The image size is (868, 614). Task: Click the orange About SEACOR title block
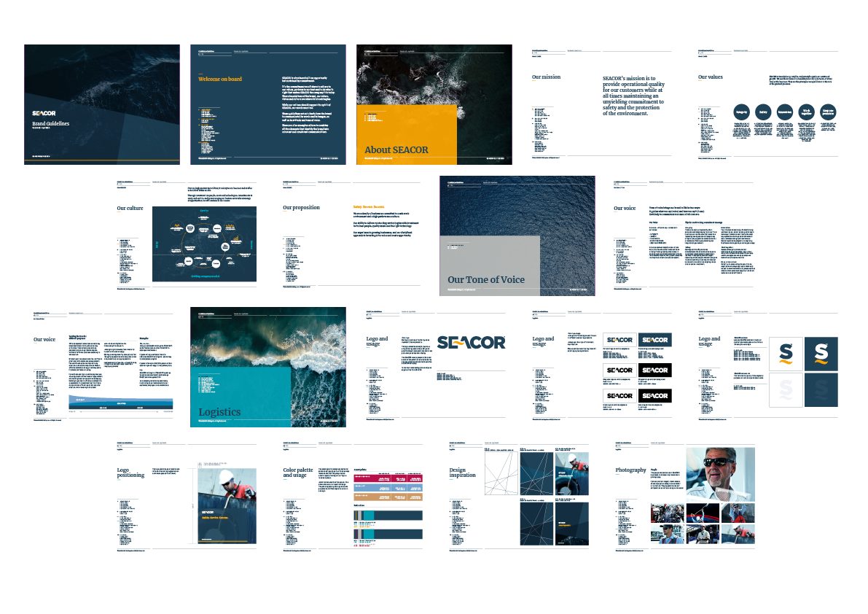coord(407,134)
